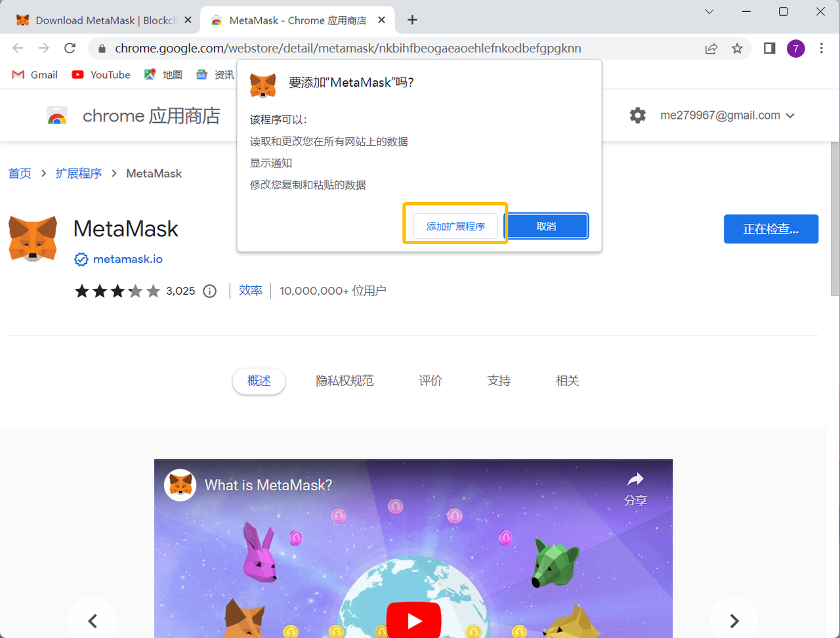Viewport: 840px width, 638px height.
Task: Open the purple profile avatar
Action: pyautogui.click(x=796, y=49)
